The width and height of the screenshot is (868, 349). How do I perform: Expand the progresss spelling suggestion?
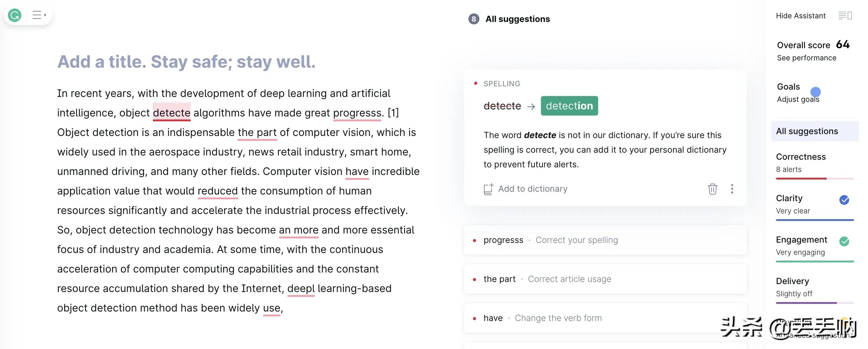pos(605,240)
